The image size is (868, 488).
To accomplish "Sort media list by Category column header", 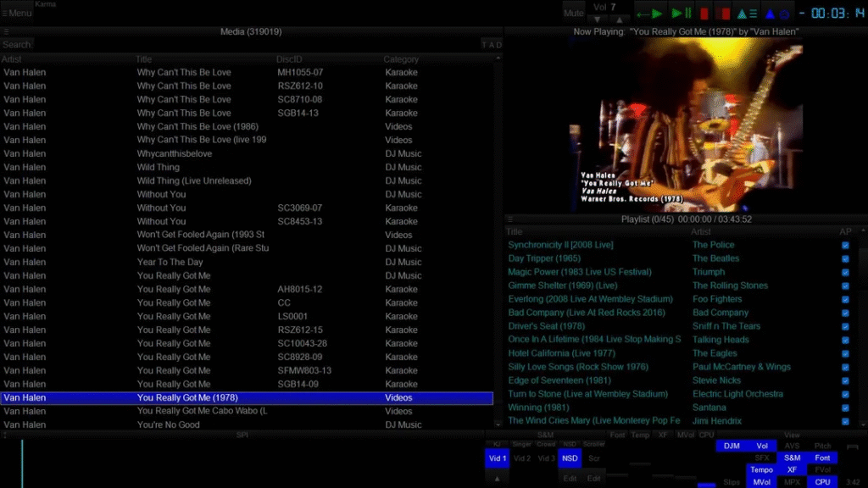I will [401, 59].
